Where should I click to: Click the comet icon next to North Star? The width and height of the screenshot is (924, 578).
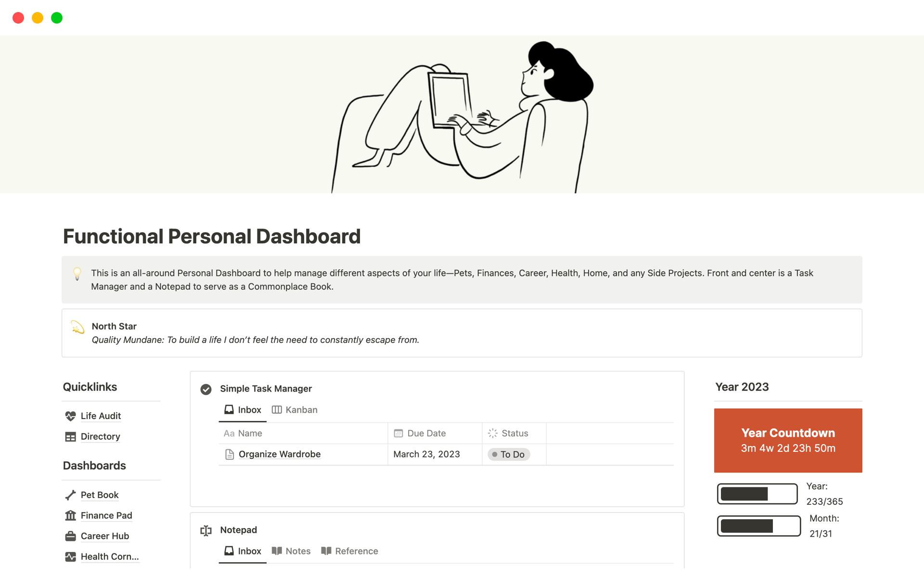click(x=78, y=327)
